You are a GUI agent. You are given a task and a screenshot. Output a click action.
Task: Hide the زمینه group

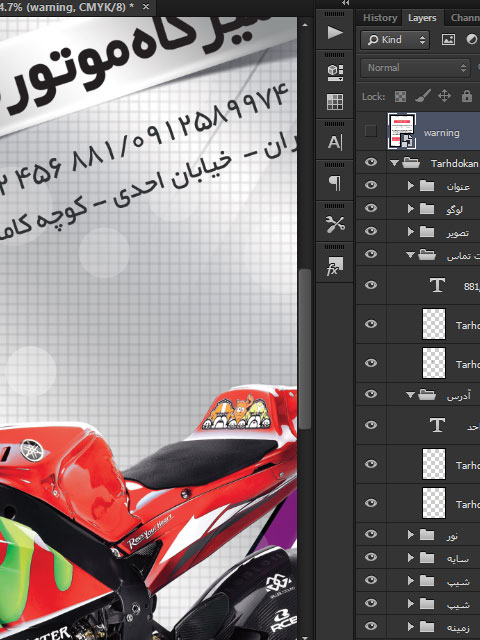click(371, 625)
